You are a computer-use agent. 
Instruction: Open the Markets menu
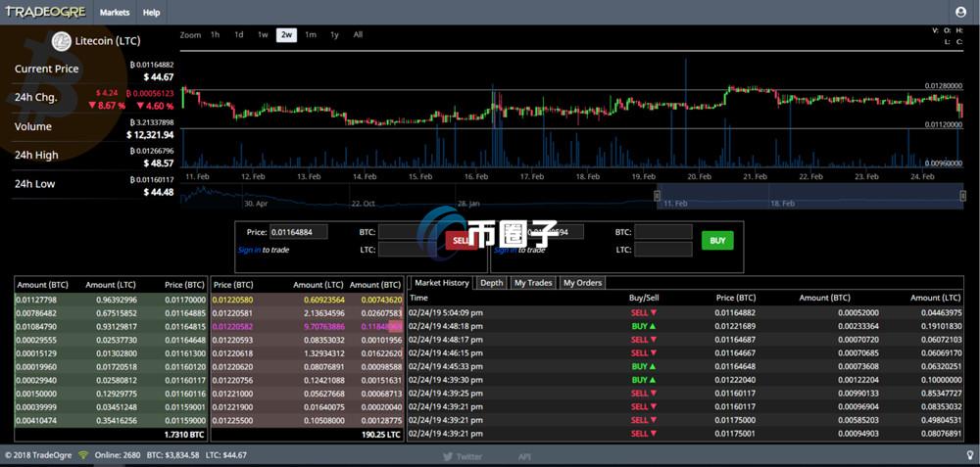tap(115, 13)
